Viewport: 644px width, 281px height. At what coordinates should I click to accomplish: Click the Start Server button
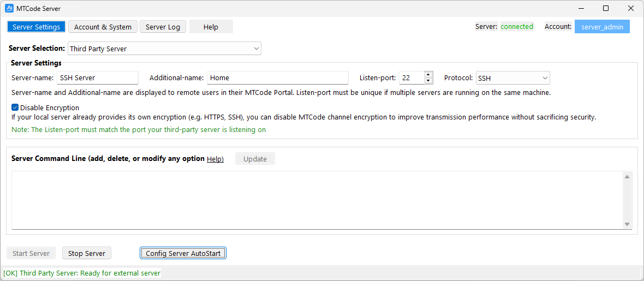31,254
